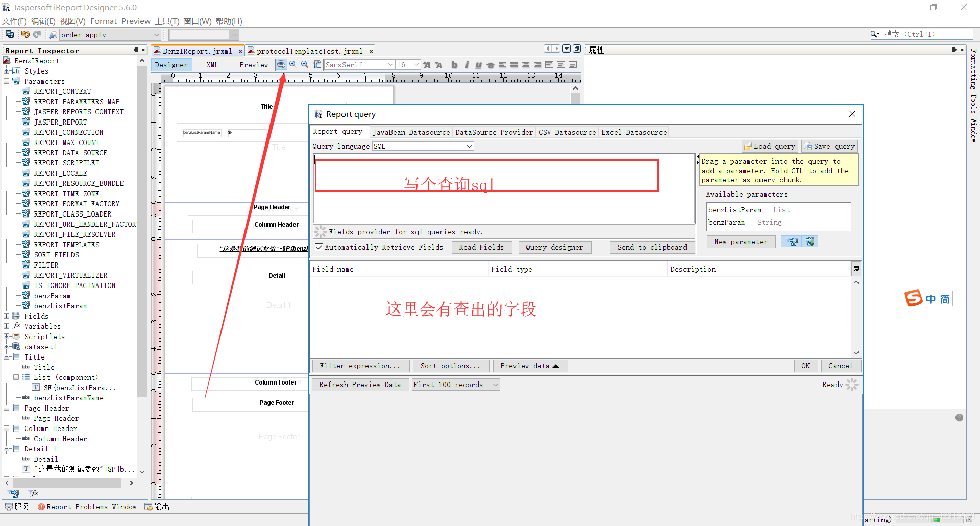Select the benzListParam tree item in Parameters
The height and width of the screenshot is (526, 980).
[x=60, y=306]
